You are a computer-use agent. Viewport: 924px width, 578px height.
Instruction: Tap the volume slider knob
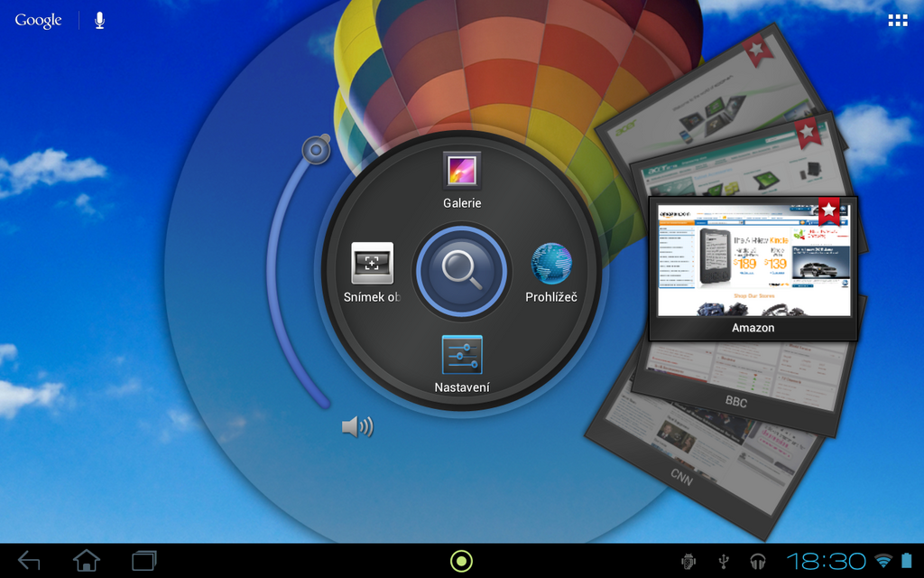[316, 149]
